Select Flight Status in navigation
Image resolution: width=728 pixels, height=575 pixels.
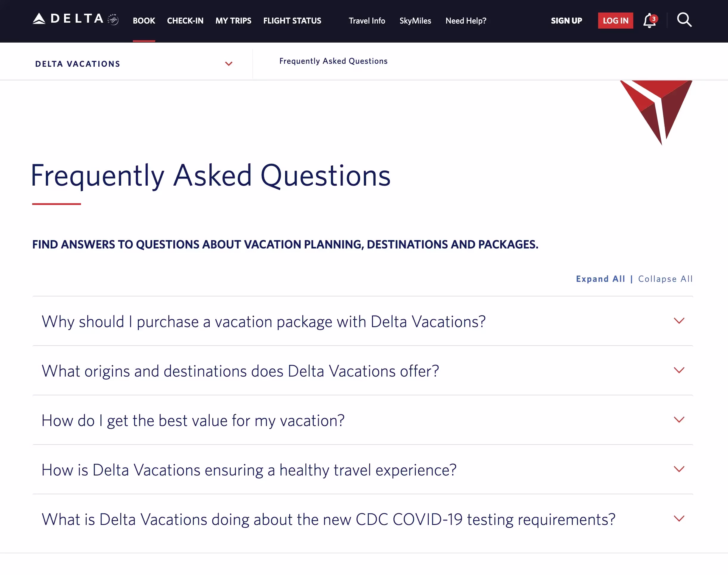coord(292,21)
